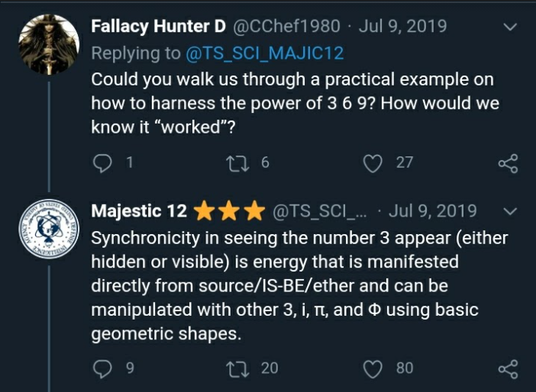Open Majestic 12 tweet options chevron
The height and width of the screenshot is (392, 536).
(x=512, y=211)
